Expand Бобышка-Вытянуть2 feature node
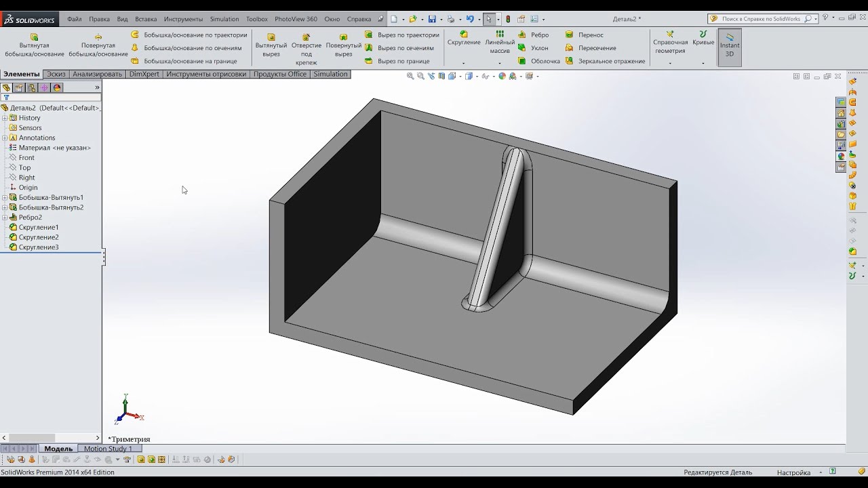Image resolution: width=868 pixels, height=488 pixels. click(x=5, y=207)
